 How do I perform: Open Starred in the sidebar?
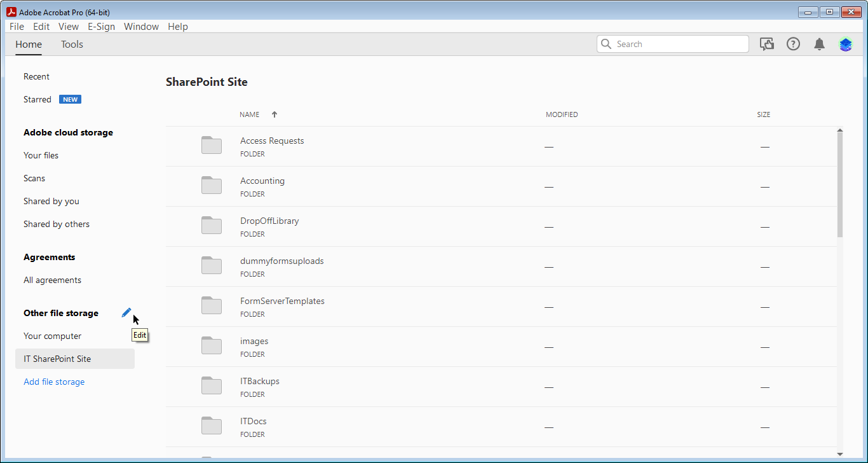click(37, 99)
